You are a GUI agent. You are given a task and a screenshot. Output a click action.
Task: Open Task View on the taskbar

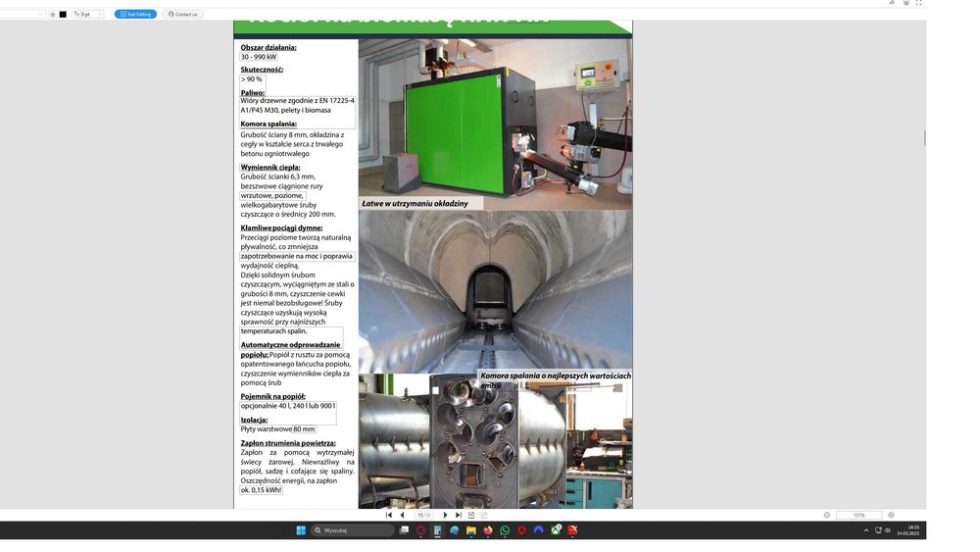(x=404, y=530)
